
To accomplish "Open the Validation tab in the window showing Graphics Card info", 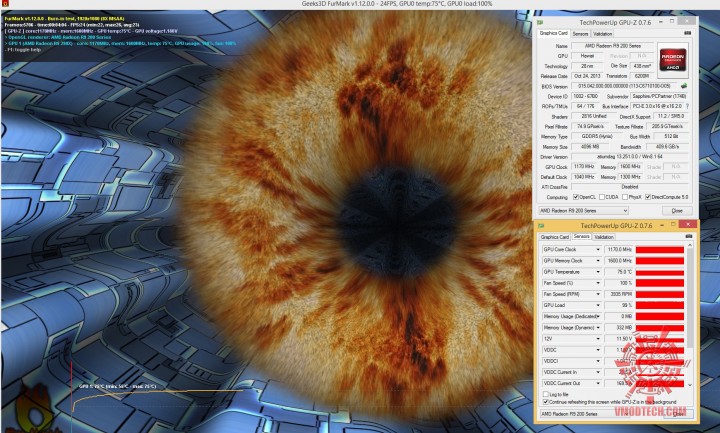I will pos(602,34).
